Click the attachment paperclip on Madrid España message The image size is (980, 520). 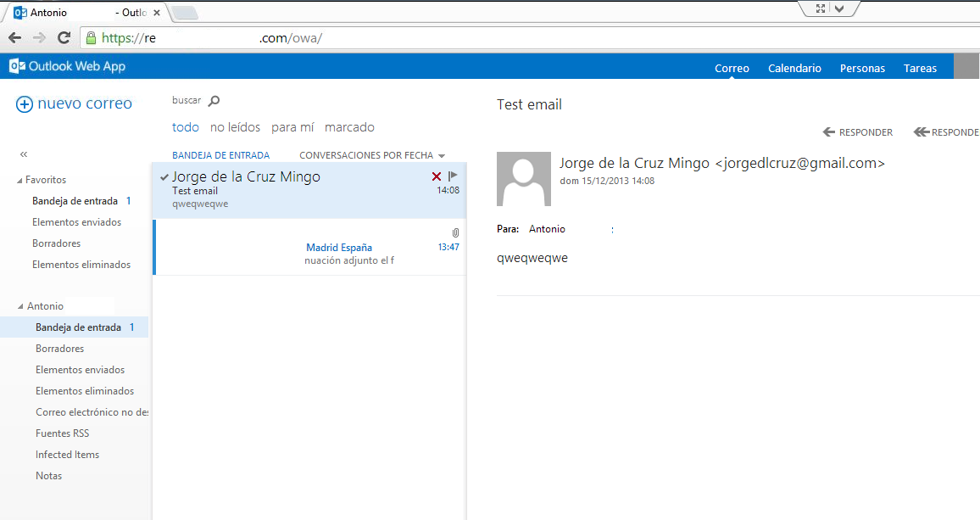click(x=455, y=232)
